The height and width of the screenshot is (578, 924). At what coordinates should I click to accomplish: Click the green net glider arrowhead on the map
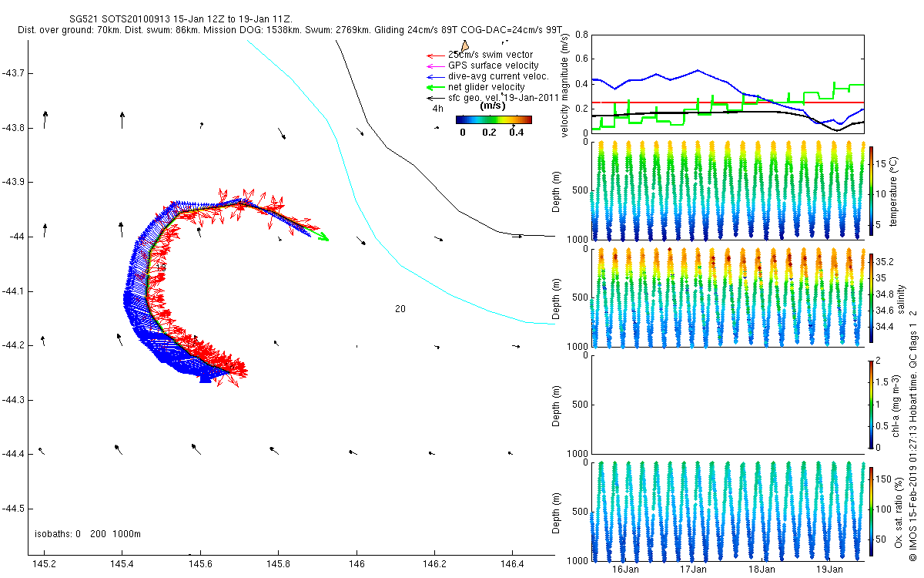coord(323,237)
